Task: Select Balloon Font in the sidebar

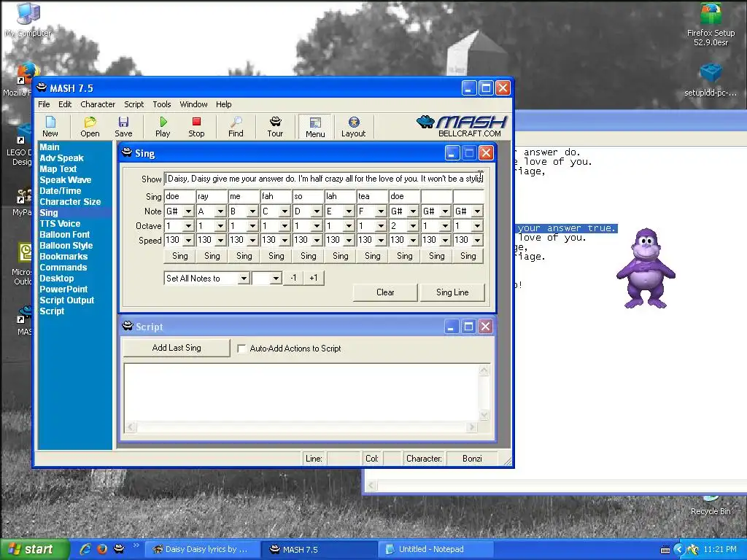Action: point(64,235)
